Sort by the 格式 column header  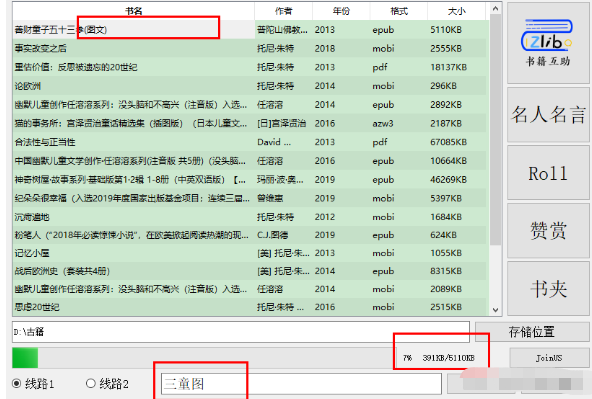click(399, 11)
